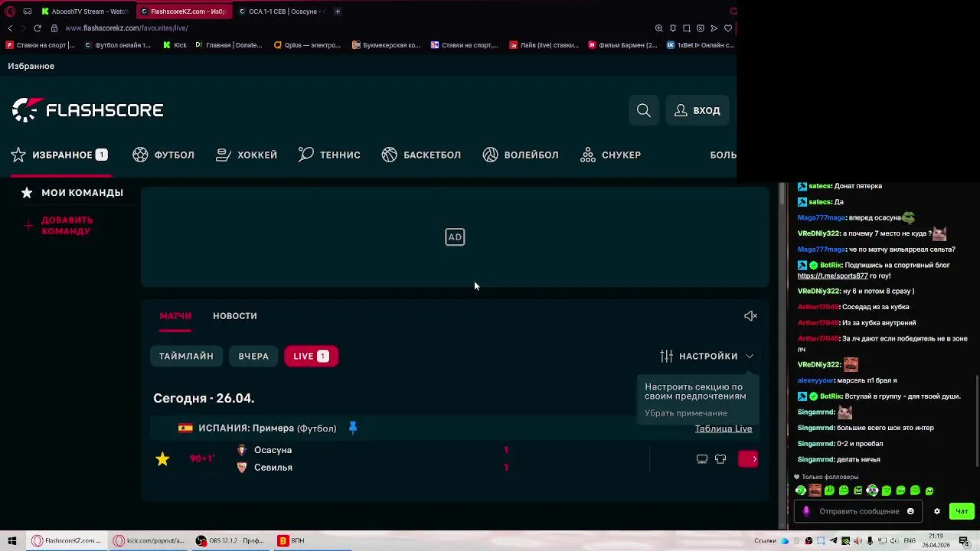Open the emoji picker in chat input
The width and height of the screenshot is (980, 551).
(910, 511)
